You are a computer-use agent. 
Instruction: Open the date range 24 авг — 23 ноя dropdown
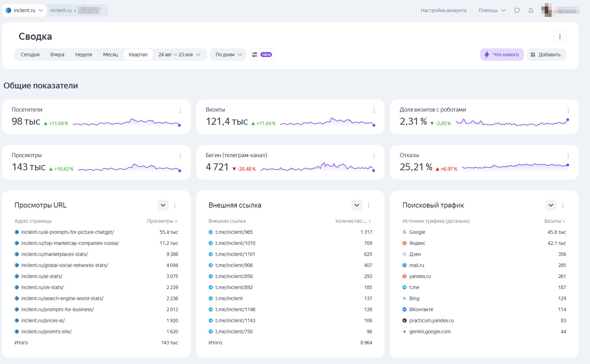coord(179,55)
